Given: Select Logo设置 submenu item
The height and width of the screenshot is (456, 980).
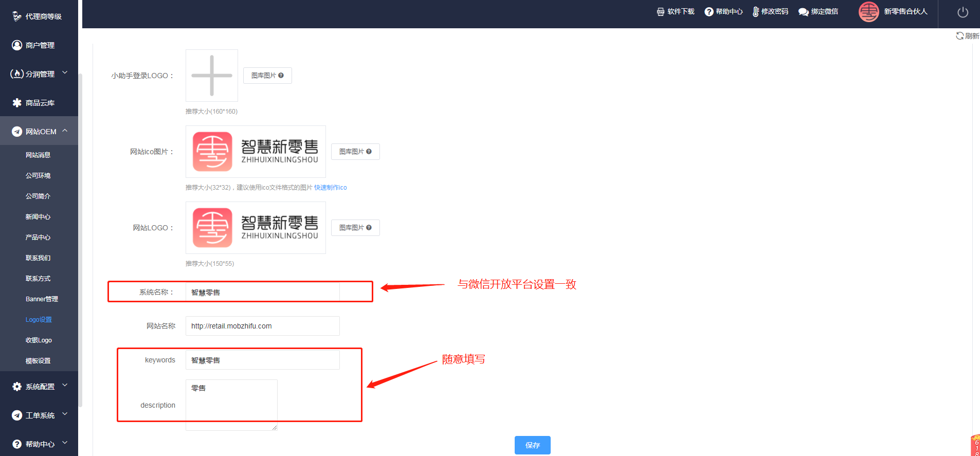Looking at the screenshot, I should pos(39,320).
